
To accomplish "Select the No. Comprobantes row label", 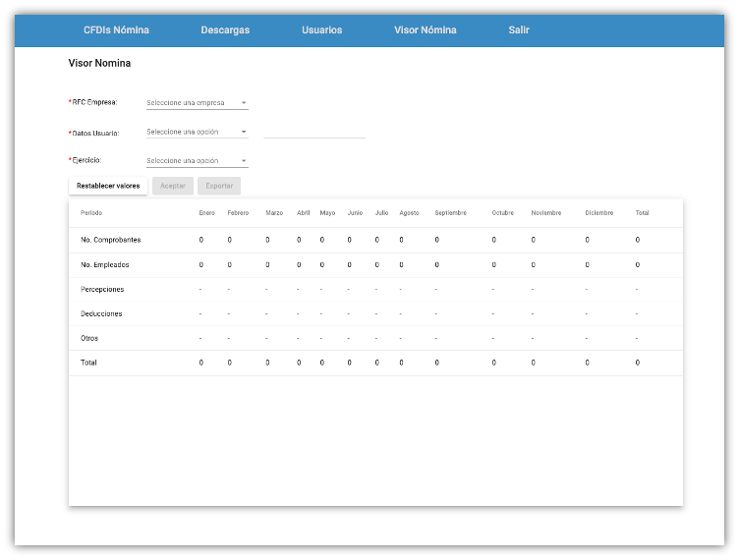I will pyautogui.click(x=110, y=240).
